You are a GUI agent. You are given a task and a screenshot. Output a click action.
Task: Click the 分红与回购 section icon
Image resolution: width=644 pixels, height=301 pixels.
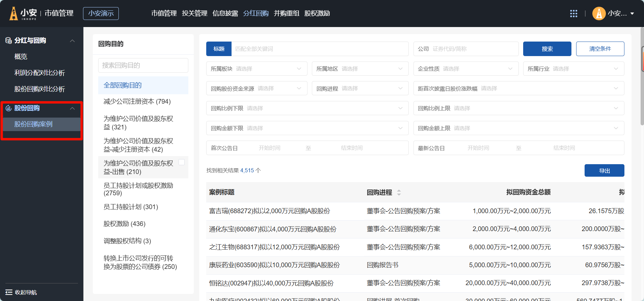pos(8,41)
